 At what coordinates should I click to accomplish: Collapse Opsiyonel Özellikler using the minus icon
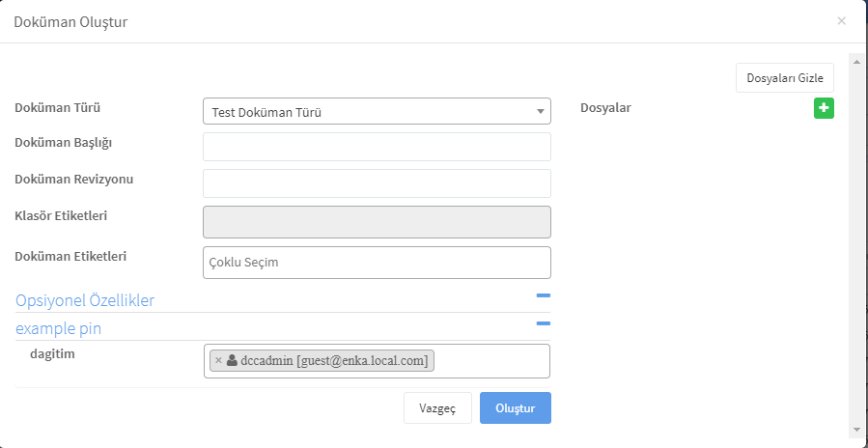click(544, 295)
